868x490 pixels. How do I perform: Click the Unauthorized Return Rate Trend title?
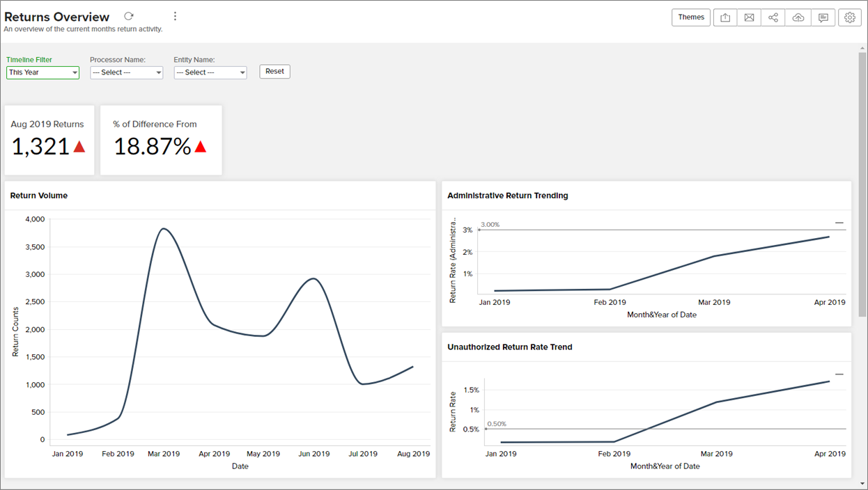510,347
